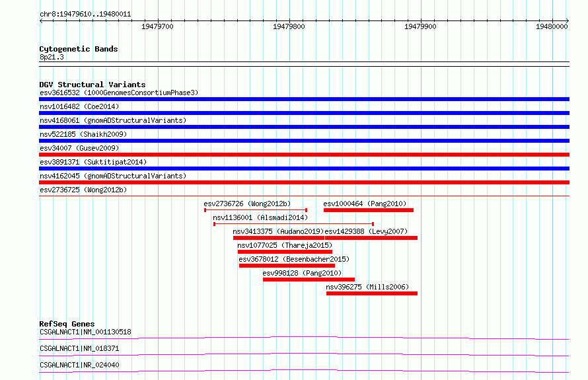Open nsv1016482 (Coe2014) variant label
This screenshot has width=588, height=380.
coord(79,106)
